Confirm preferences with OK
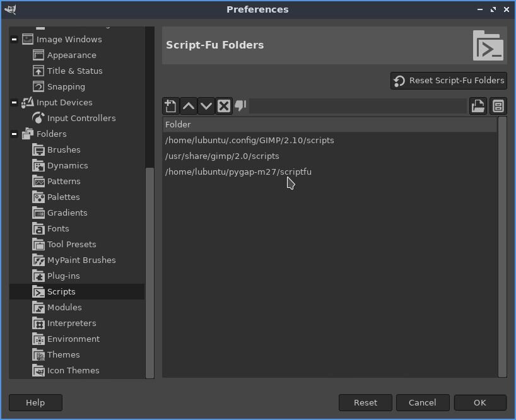Image resolution: width=516 pixels, height=420 pixels. (x=480, y=402)
